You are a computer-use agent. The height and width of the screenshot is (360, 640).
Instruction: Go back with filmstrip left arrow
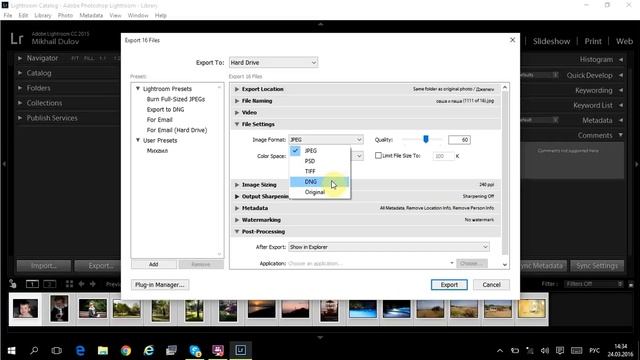click(x=81, y=284)
